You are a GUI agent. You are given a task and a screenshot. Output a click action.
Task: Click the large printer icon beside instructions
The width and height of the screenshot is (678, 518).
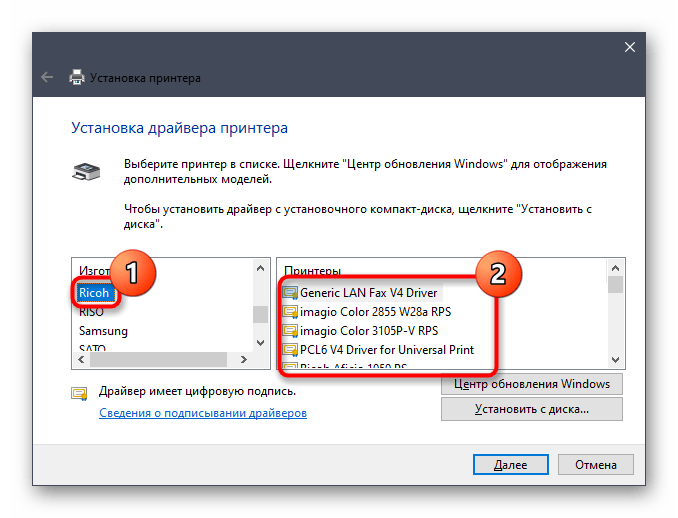[x=86, y=171]
